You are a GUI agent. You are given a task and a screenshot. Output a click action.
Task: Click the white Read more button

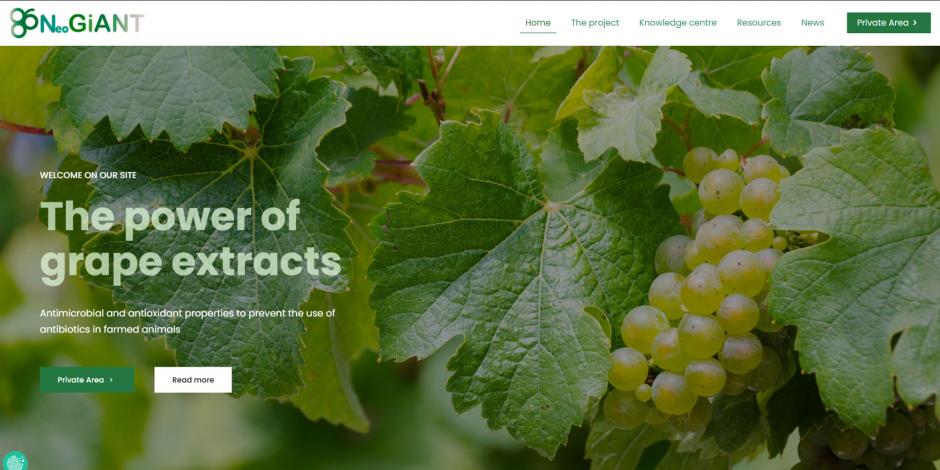(192, 380)
